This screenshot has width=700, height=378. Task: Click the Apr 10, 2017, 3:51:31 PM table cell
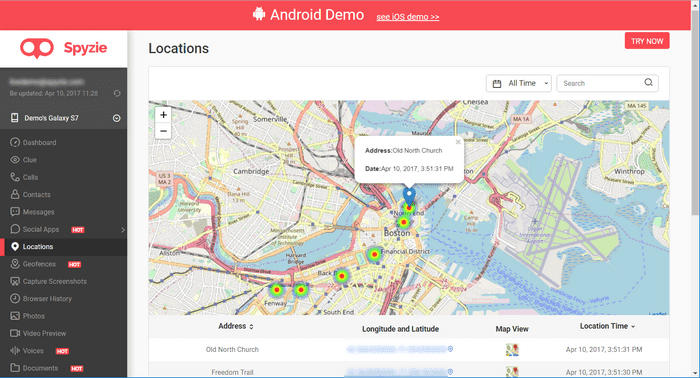604,349
